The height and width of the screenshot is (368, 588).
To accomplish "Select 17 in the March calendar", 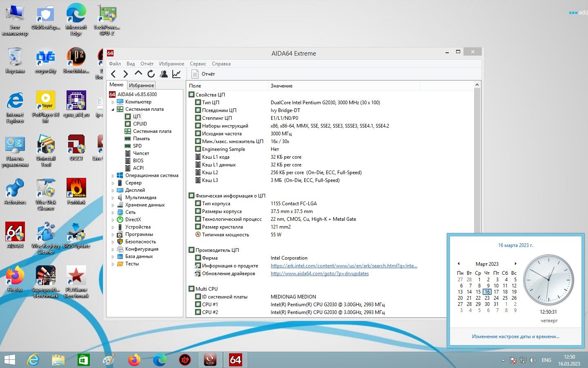I will (x=496, y=292).
